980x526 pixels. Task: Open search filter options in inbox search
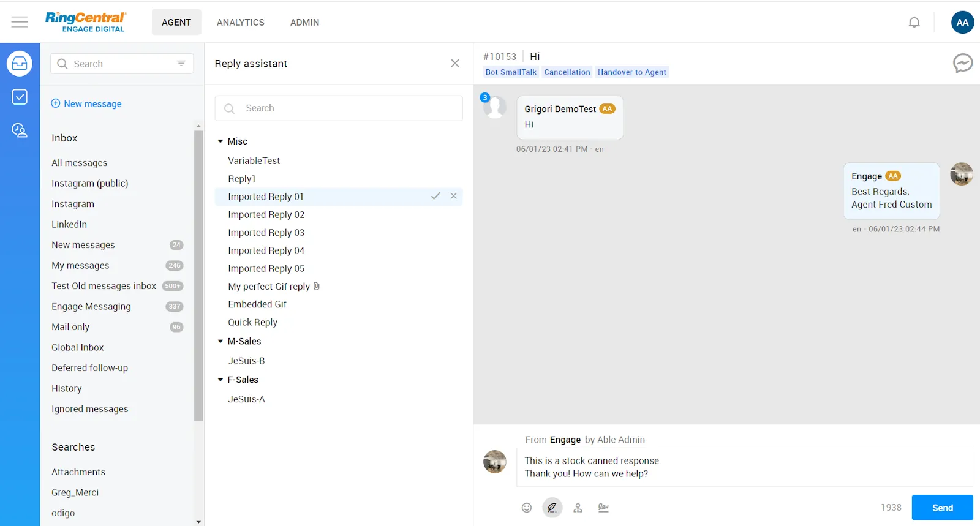click(x=181, y=64)
